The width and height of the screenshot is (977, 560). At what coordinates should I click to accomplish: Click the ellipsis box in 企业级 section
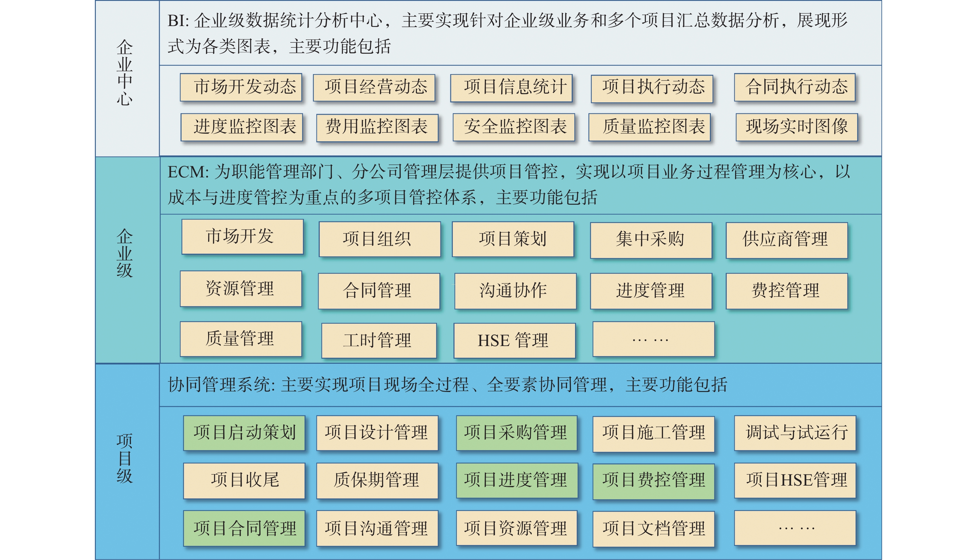pos(654,339)
